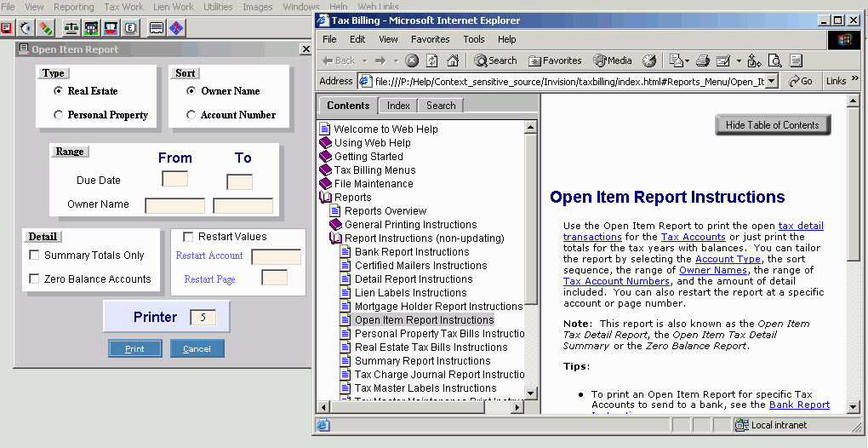Open the Tax Work menu

click(x=124, y=7)
